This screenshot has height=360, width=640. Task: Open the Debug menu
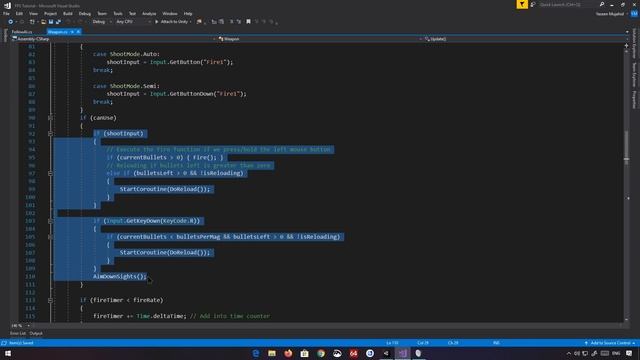coord(85,13)
